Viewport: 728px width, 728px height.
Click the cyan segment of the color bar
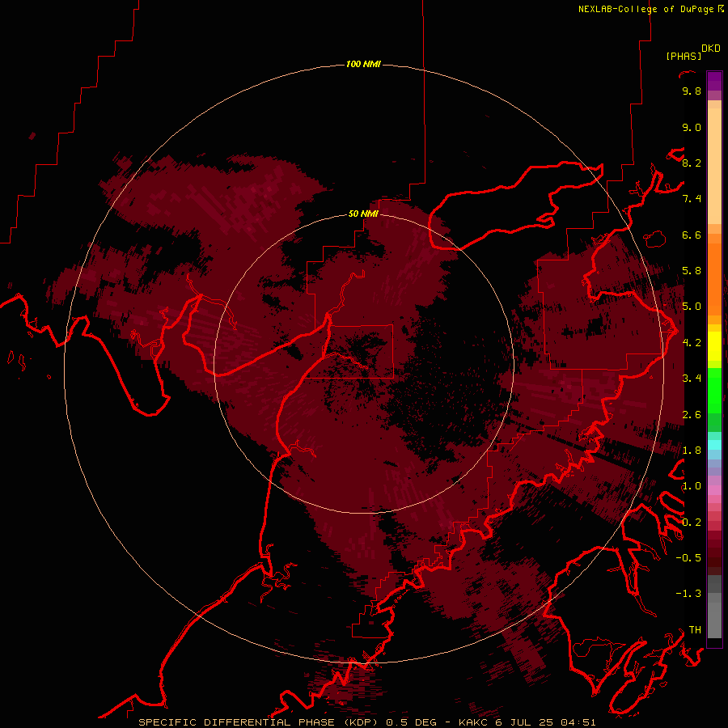tap(714, 444)
